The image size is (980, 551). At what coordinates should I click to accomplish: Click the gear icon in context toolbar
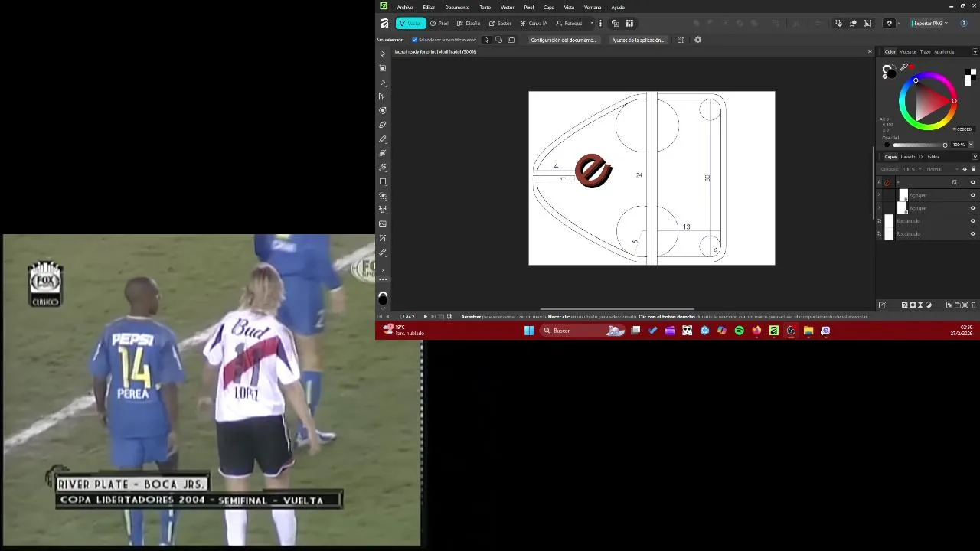coord(697,40)
